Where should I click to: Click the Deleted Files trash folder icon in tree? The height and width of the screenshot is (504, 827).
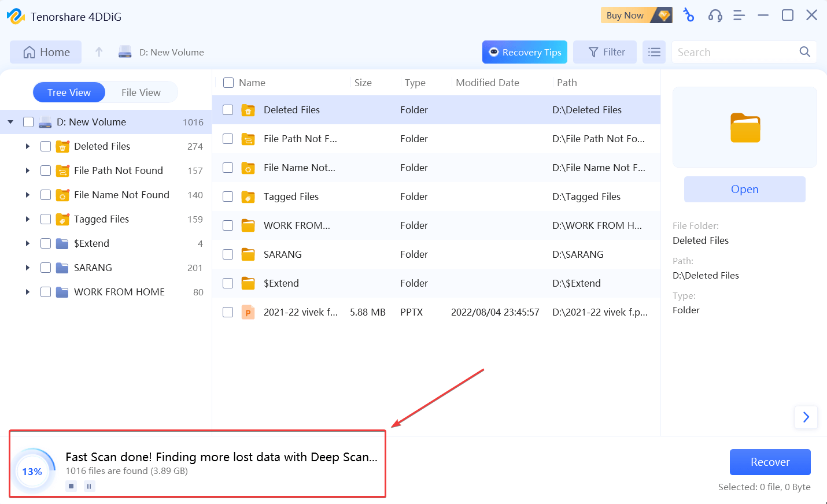tap(62, 146)
